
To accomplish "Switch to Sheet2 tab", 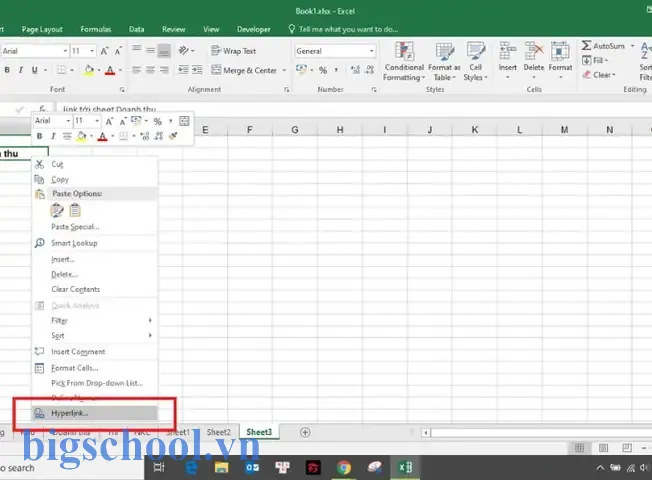I will click(x=219, y=432).
